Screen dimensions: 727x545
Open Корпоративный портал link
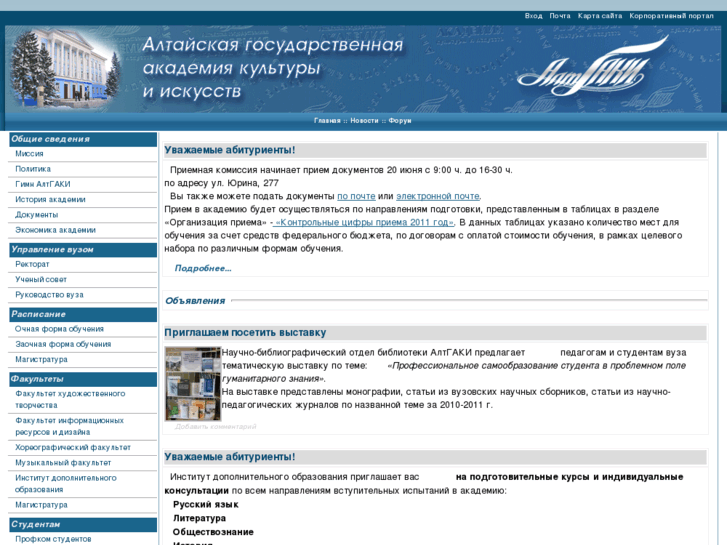pyautogui.click(x=671, y=16)
